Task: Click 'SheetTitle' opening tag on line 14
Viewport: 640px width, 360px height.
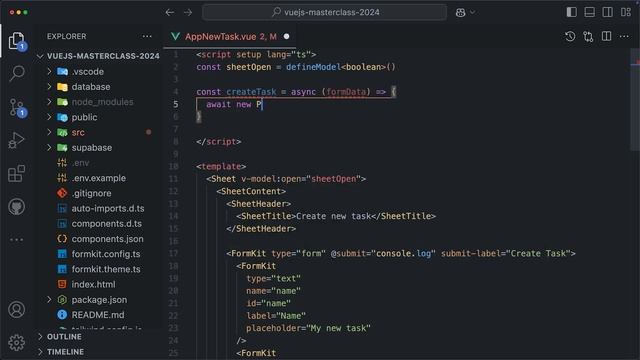Action: 266,216
